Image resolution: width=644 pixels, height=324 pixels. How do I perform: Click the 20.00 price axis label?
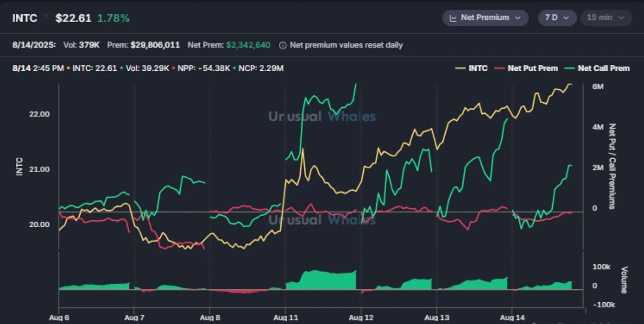point(39,225)
